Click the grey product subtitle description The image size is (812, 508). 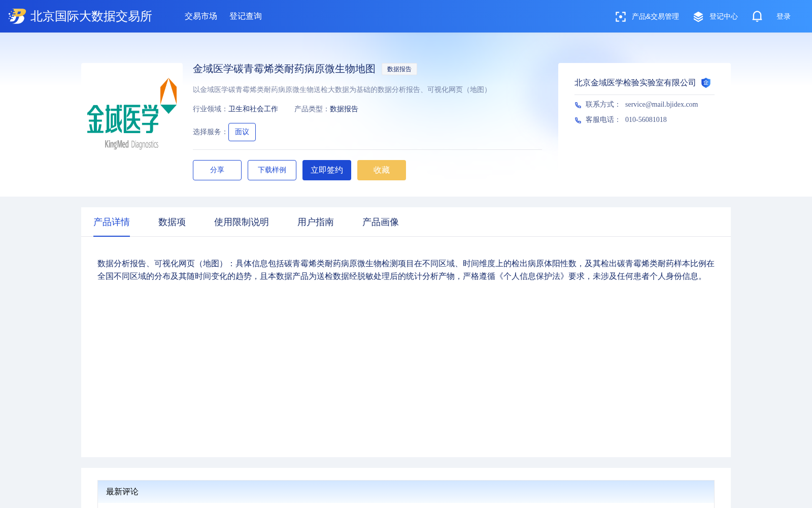(x=342, y=90)
